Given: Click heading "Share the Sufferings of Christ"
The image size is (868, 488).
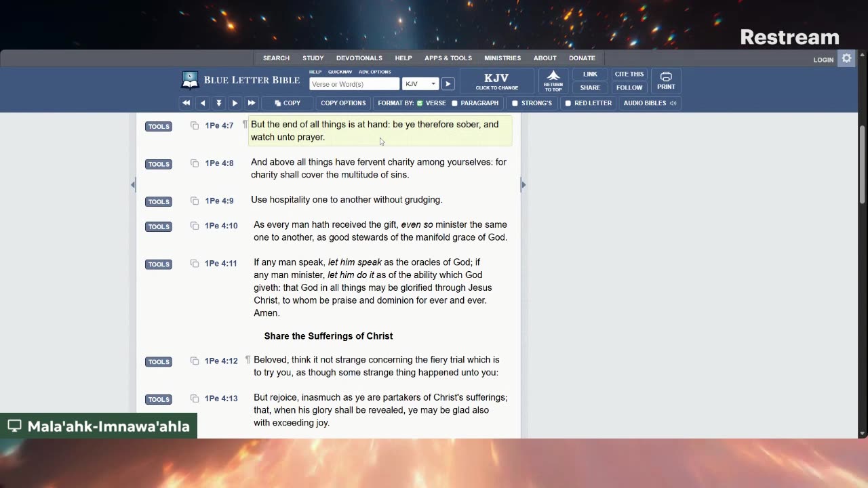Looking at the screenshot, I should 328,336.
